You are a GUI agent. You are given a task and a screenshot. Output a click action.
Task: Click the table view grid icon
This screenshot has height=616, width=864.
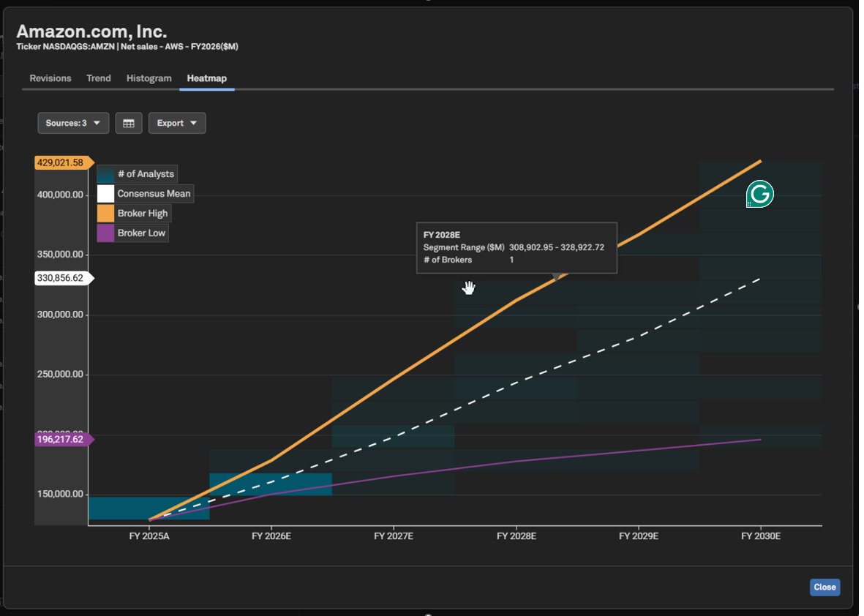128,123
